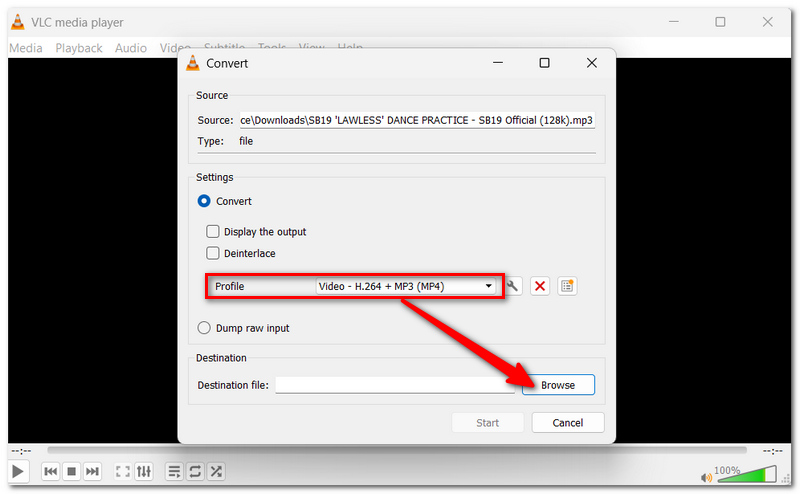Screen dimensions: 800x494
Task: Select Dump raw input radio button
Action: pos(204,328)
